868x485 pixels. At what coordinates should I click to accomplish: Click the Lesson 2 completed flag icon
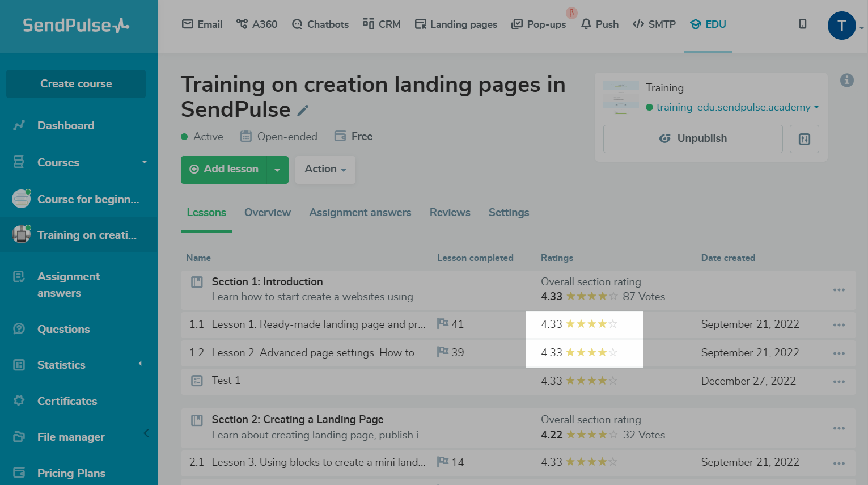click(443, 352)
